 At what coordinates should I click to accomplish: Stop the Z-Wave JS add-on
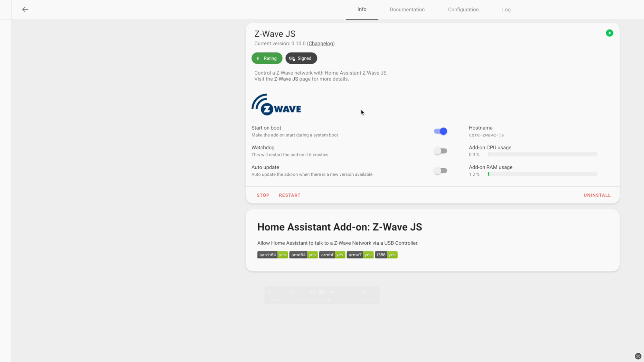coord(263,195)
